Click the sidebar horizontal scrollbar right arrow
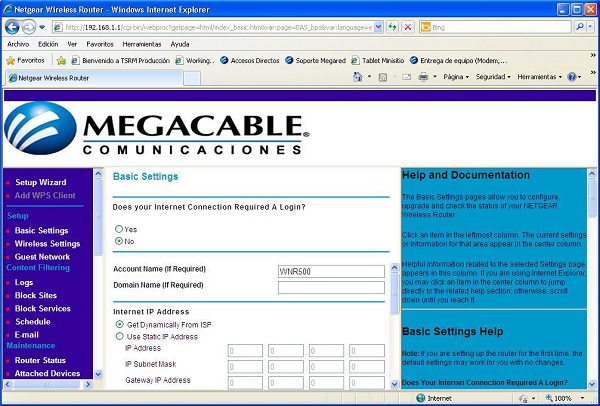Image resolution: width=600 pixels, height=406 pixels. click(88, 384)
